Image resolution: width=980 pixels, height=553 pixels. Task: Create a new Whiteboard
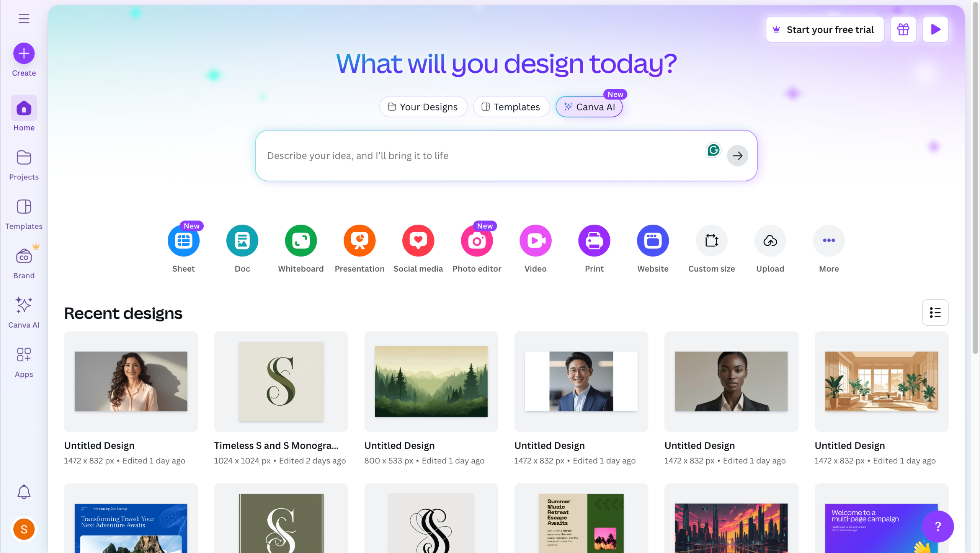tap(301, 241)
